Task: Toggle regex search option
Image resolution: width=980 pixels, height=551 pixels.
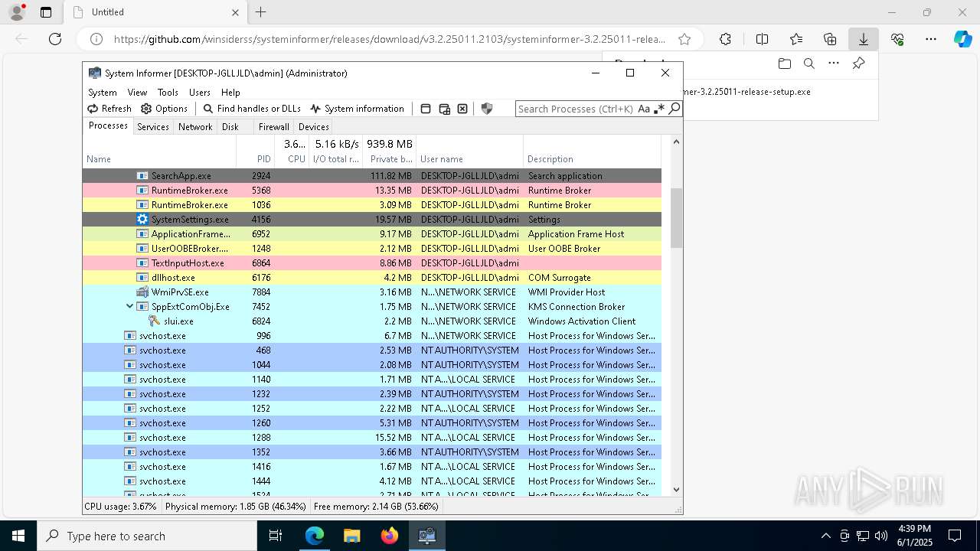Action: [659, 109]
